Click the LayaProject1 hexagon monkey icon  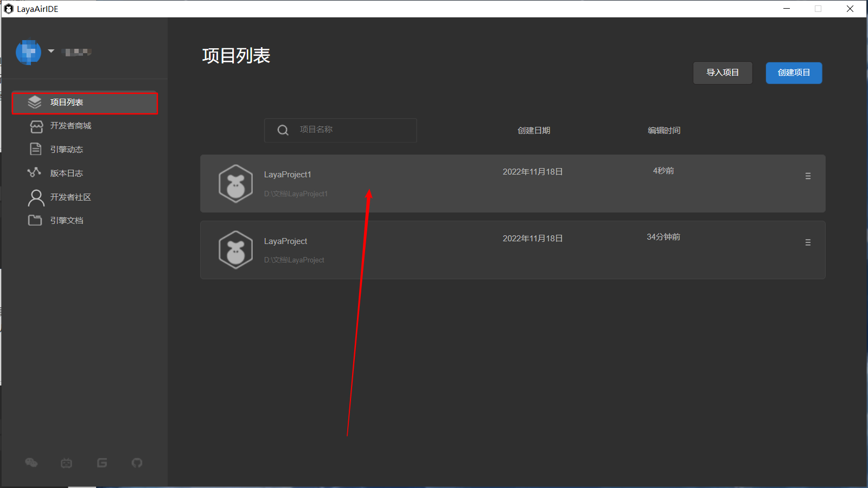point(235,184)
